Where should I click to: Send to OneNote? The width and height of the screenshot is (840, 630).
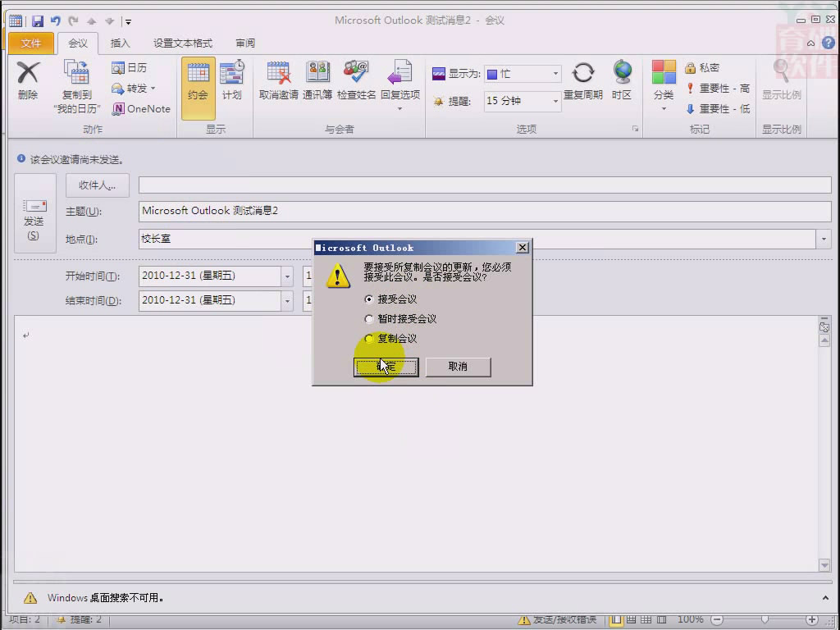[141, 109]
